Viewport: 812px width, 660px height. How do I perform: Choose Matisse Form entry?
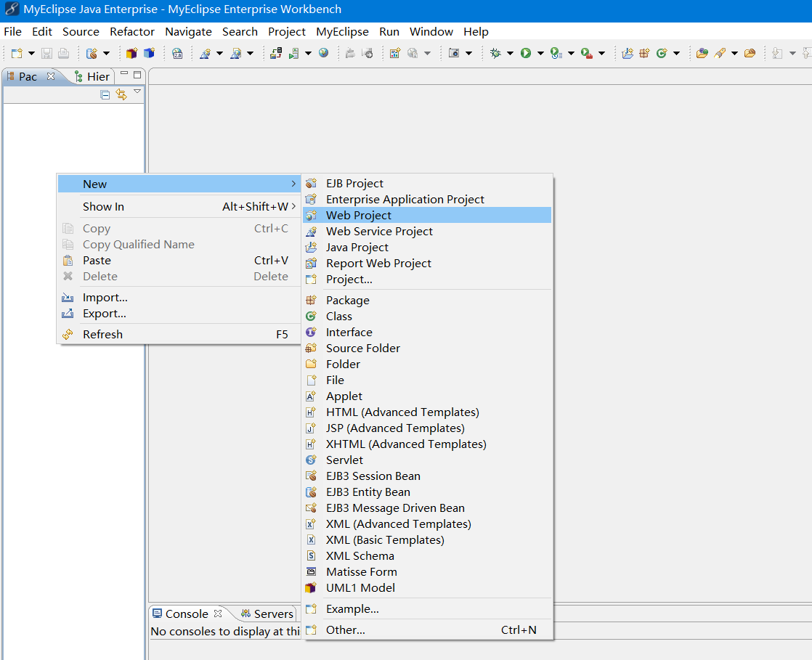[427, 572]
